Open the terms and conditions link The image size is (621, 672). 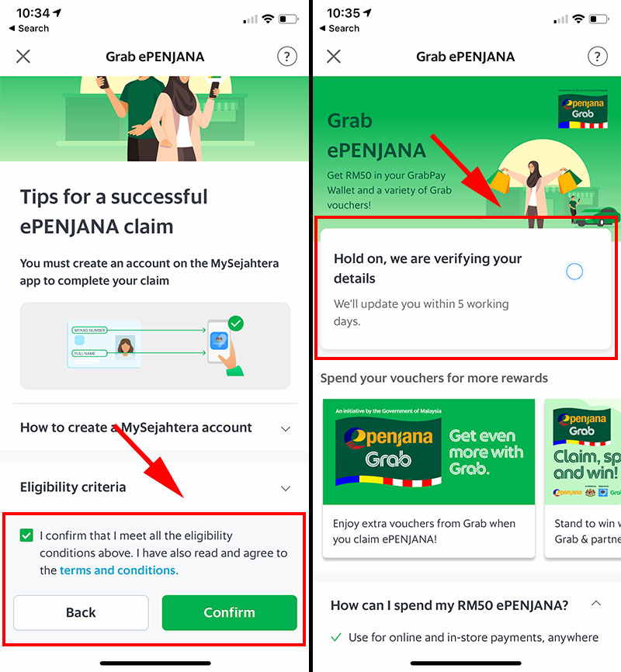pos(119,570)
